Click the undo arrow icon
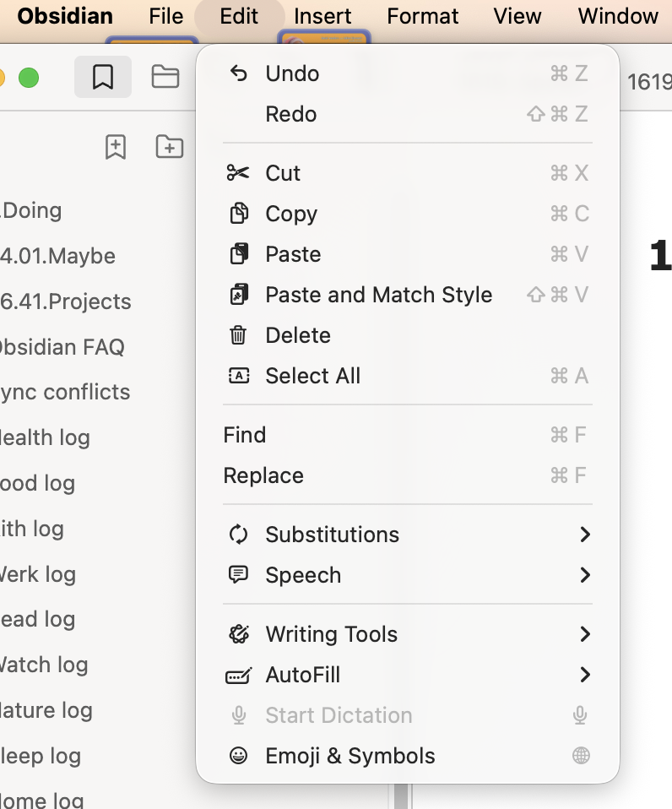This screenshot has height=809, width=672. tap(239, 73)
